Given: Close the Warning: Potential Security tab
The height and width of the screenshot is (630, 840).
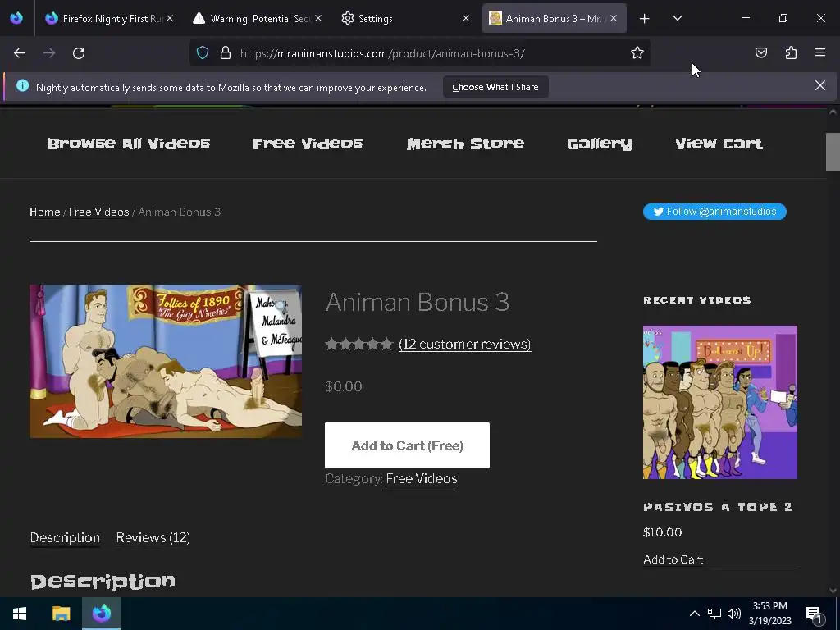Looking at the screenshot, I should tap(318, 18).
